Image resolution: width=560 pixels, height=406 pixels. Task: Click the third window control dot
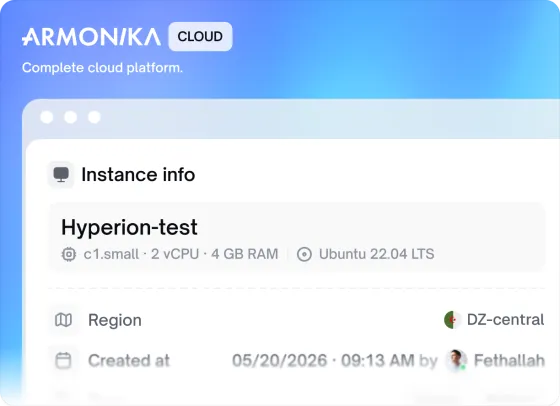[94, 117]
